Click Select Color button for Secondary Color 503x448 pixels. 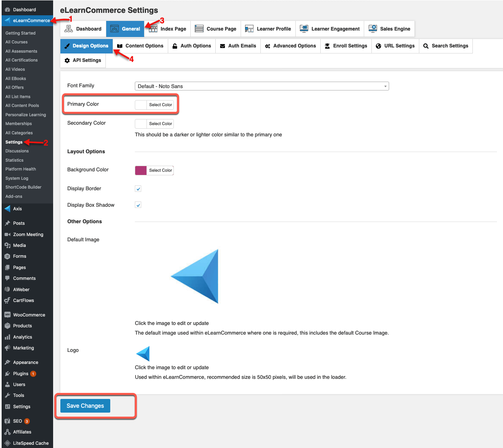click(x=161, y=123)
